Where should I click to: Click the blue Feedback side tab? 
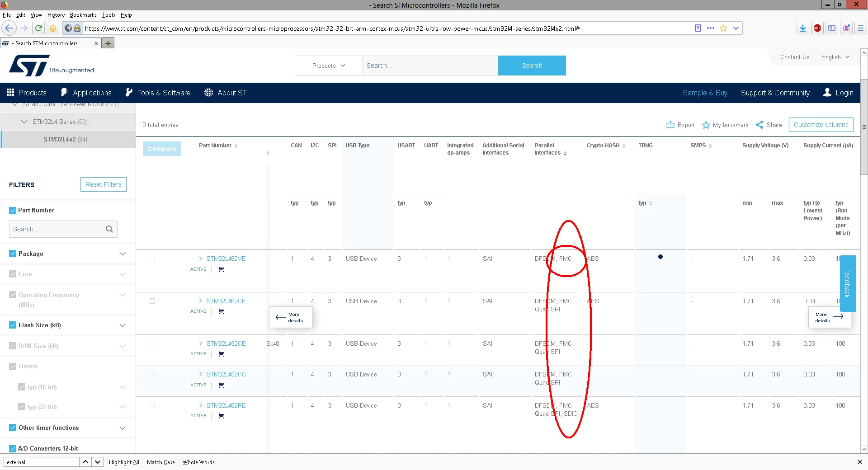(x=848, y=283)
